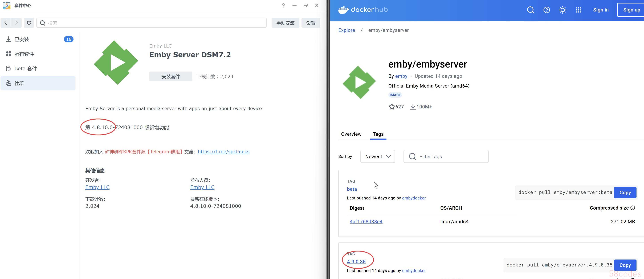
Task: Open embydocker link under beta tag
Action: tap(414, 198)
